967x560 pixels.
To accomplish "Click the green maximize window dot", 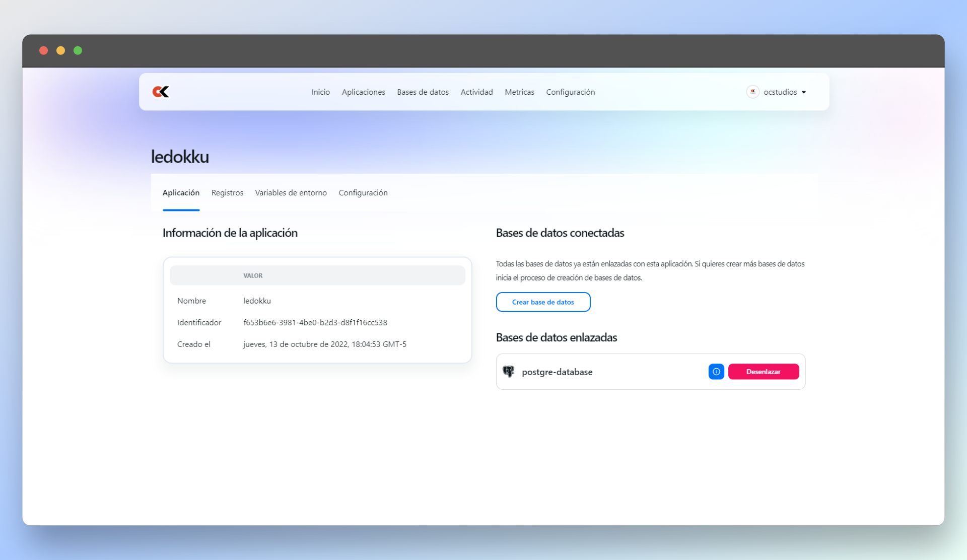I will (x=78, y=50).
